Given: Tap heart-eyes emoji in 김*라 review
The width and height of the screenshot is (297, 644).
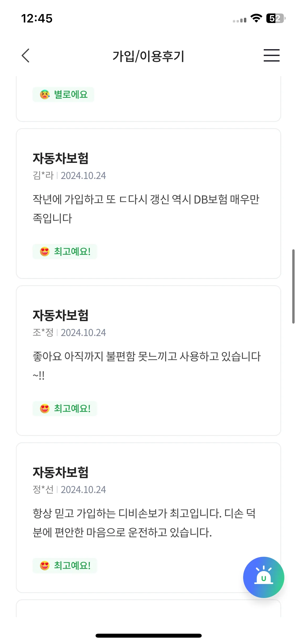Looking at the screenshot, I should coord(45,251).
